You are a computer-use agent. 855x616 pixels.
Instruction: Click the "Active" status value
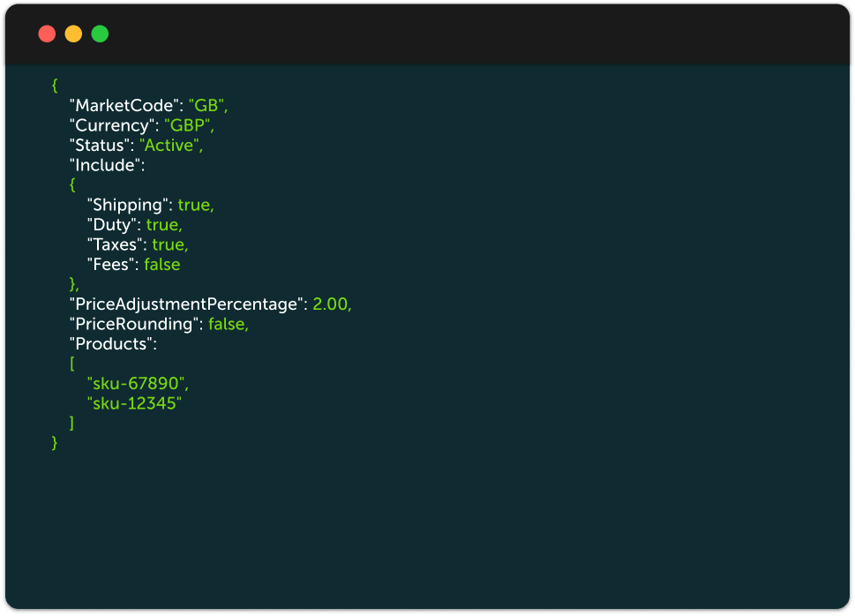click(x=170, y=145)
